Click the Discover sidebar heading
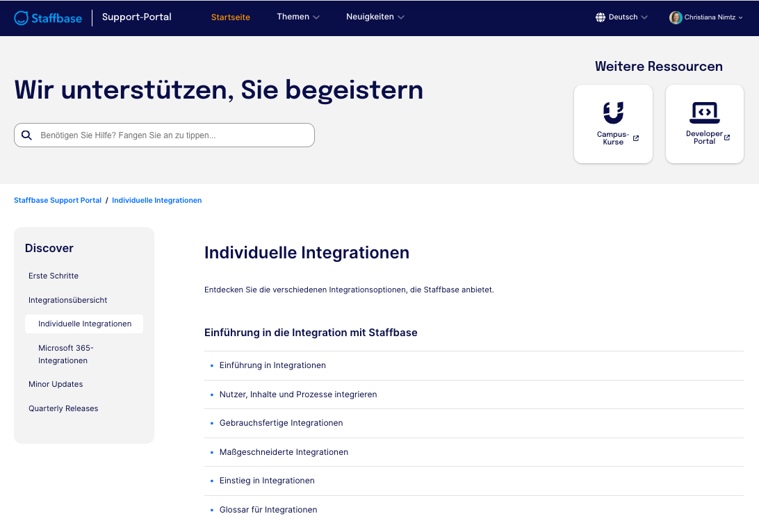The image size is (759, 532). click(49, 248)
